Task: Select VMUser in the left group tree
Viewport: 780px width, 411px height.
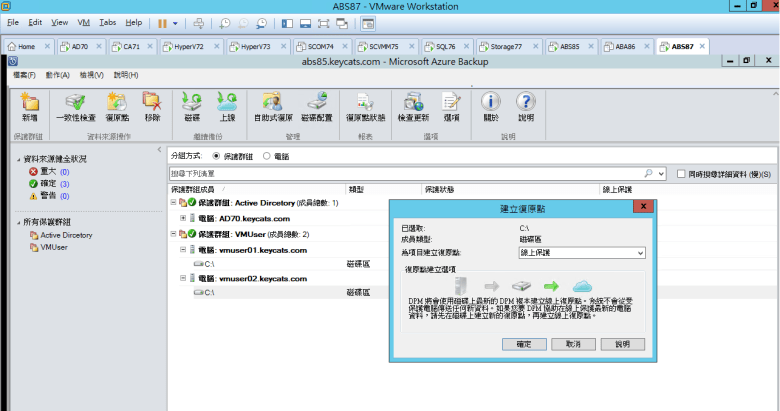Action: [53, 246]
